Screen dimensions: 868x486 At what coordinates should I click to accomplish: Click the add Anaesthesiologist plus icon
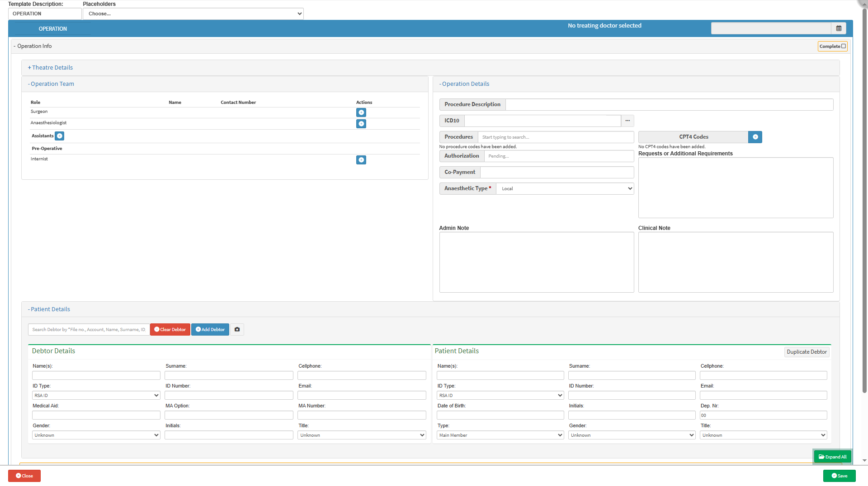pyautogui.click(x=361, y=124)
